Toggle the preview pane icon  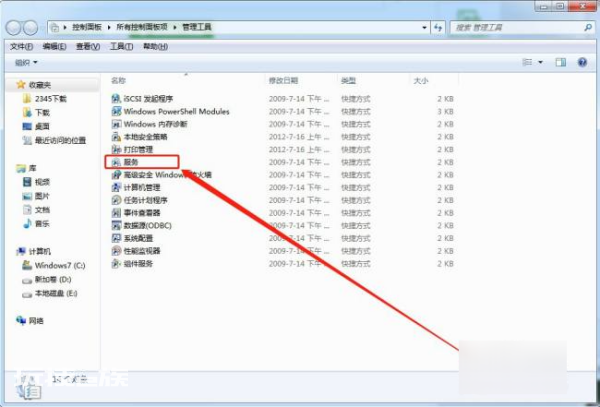[x=561, y=62]
